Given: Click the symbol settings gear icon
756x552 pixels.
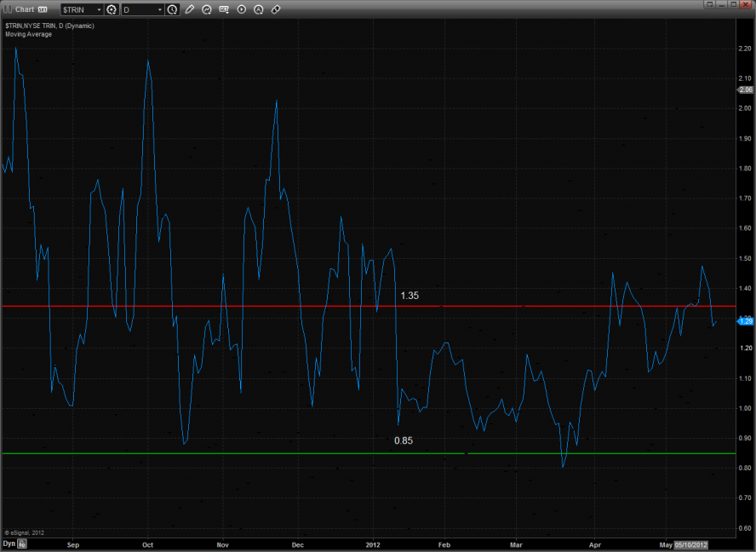Looking at the screenshot, I should [112, 9].
